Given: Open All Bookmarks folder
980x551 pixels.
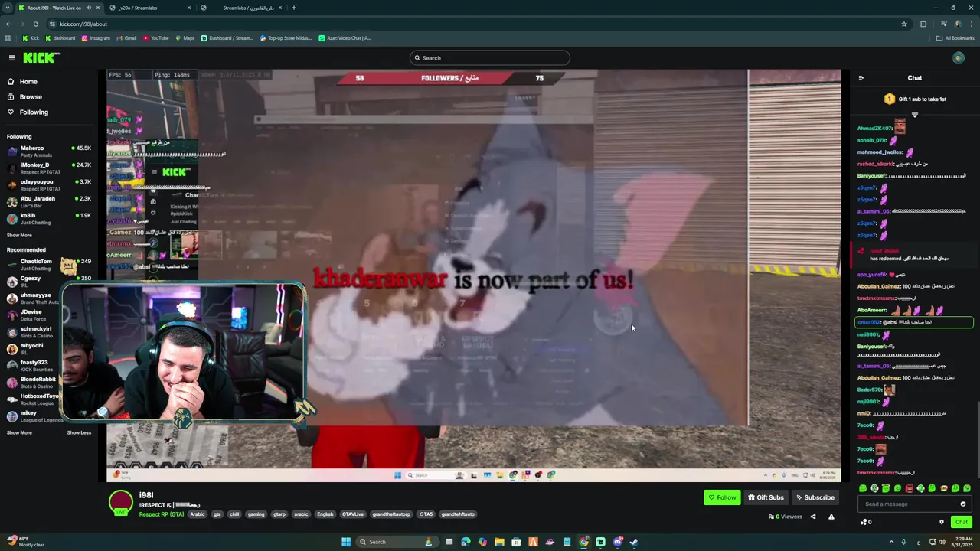Looking at the screenshot, I should [955, 38].
